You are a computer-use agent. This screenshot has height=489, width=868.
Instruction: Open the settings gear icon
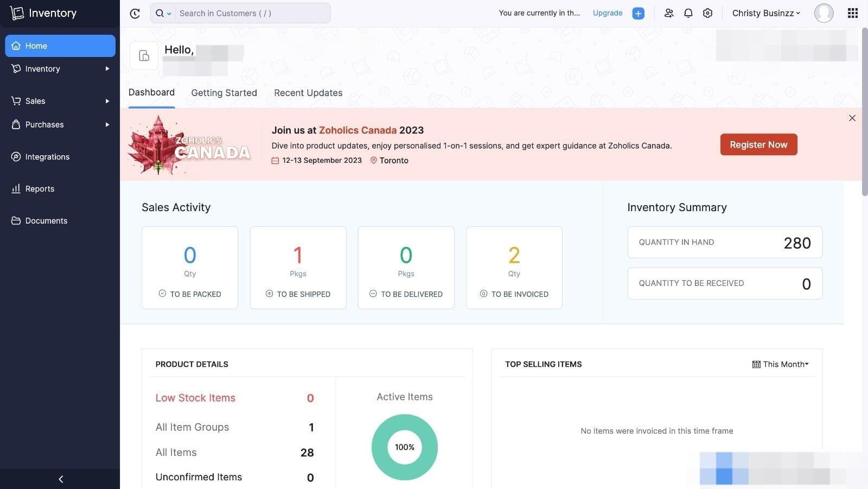pos(707,13)
